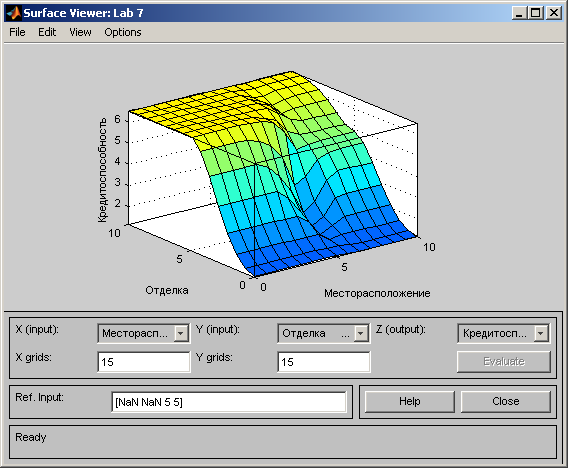The height and width of the screenshot is (468, 568).
Task: Click the Месторасположение axis label
Action: point(377,293)
